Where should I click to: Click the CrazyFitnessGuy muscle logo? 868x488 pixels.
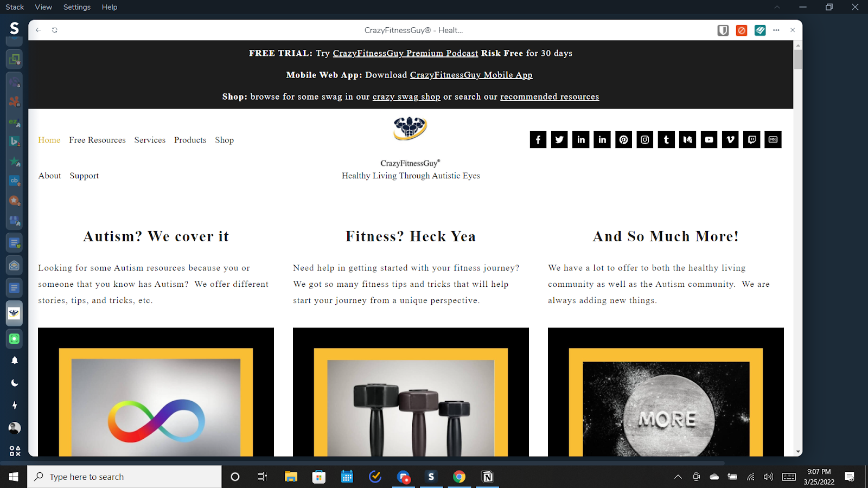coord(410,129)
